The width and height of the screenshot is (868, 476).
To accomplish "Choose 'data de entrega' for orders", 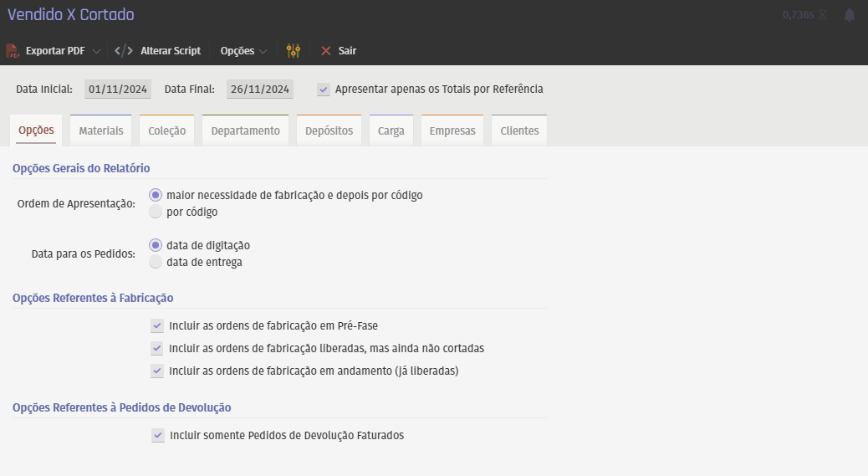I will [155, 263].
